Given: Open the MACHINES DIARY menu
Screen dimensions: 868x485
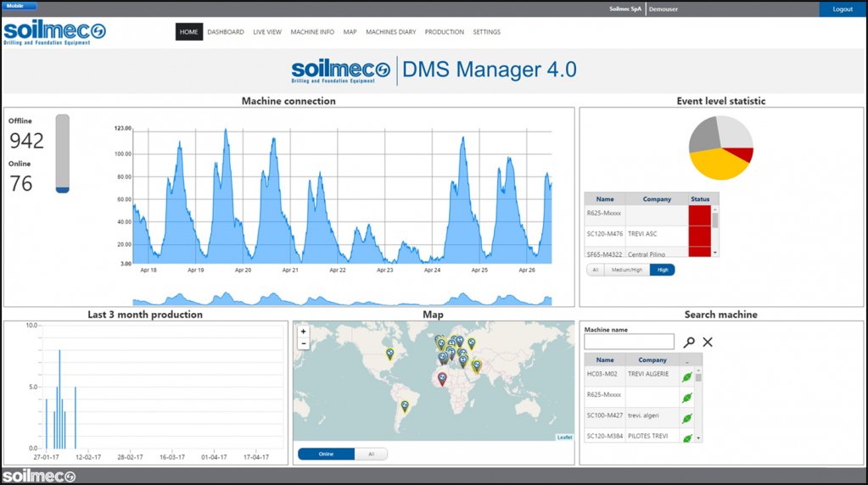Looking at the screenshot, I should click(x=391, y=32).
